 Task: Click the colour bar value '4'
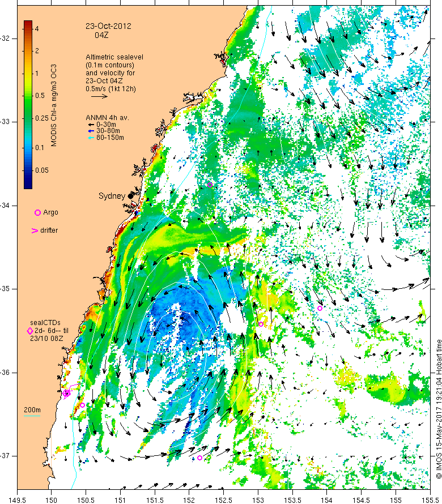[37, 29]
